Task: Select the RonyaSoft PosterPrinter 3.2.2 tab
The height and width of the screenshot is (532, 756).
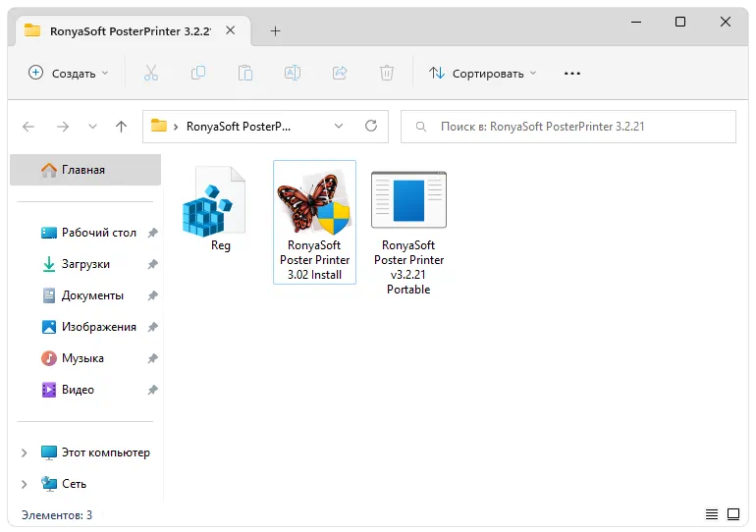Action: 131,31
